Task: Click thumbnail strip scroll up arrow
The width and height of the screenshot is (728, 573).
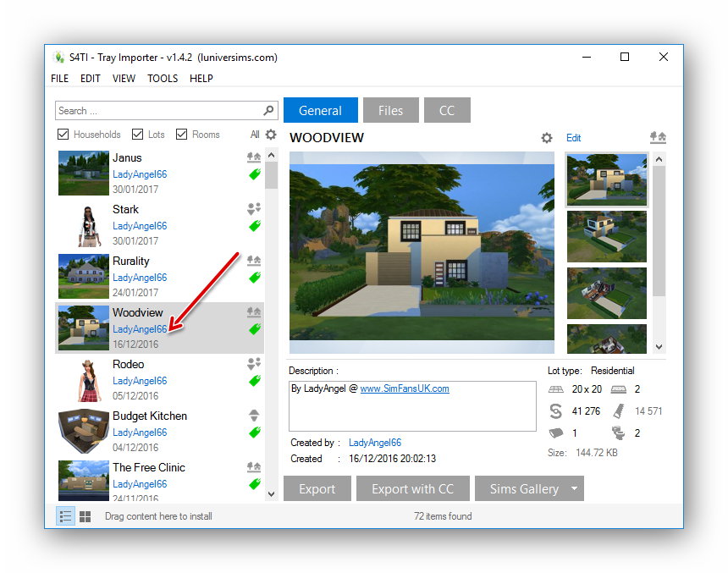Action: tap(659, 159)
